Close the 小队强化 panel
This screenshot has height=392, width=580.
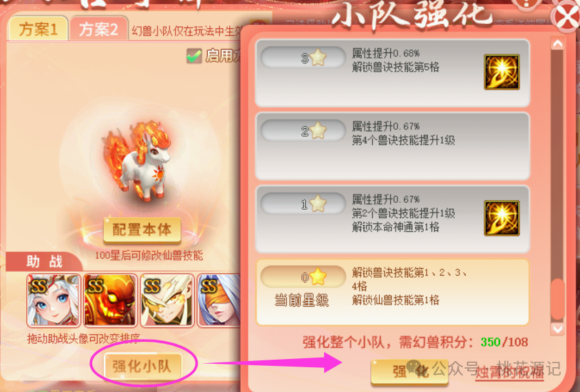tap(566, 16)
